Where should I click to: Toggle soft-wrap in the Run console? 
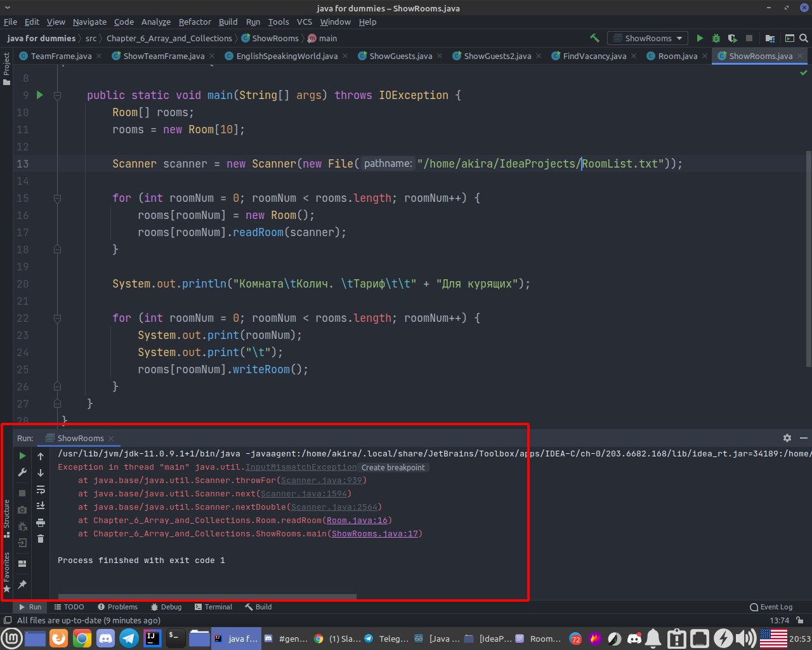(41, 489)
